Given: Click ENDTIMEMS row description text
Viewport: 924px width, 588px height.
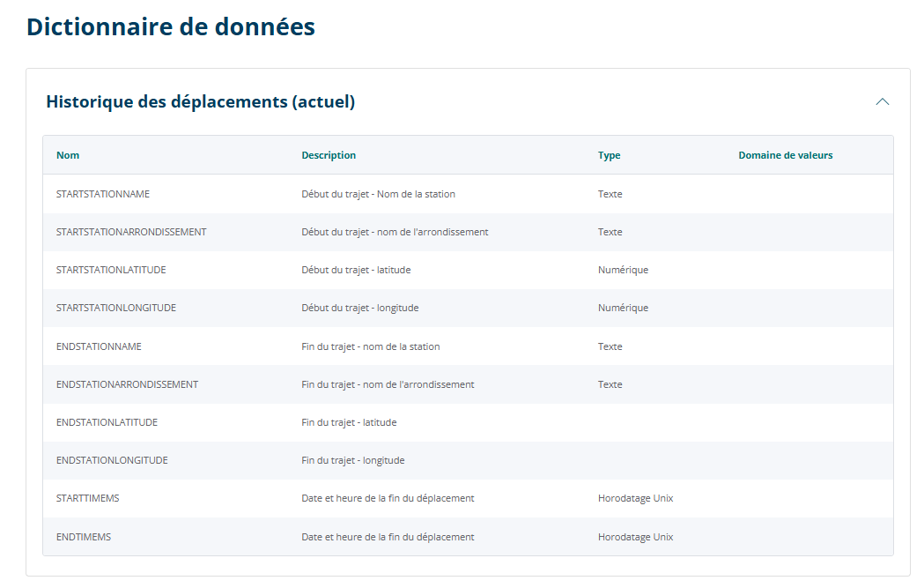Looking at the screenshot, I should (x=388, y=537).
